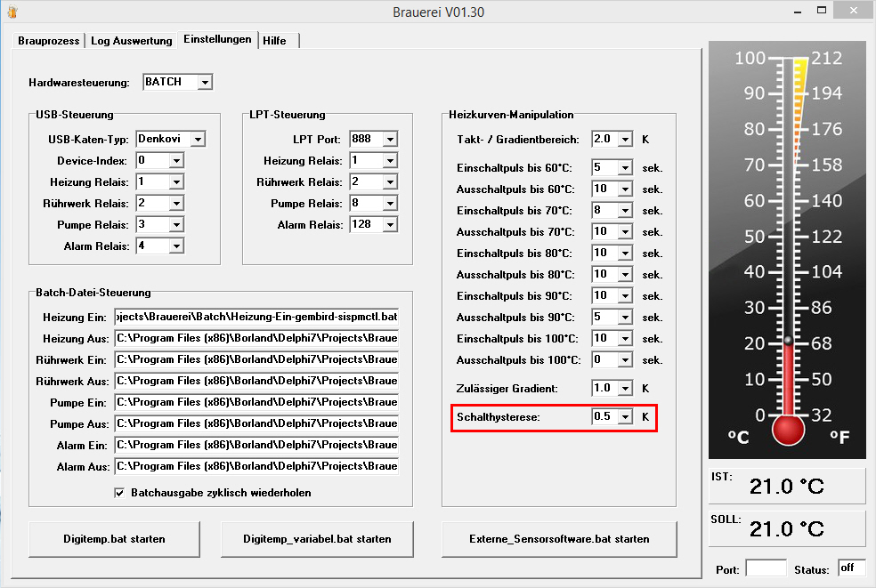Start Externe_Sensorsoftware.bat button
Screen dimensions: 876x588
(559, 538)
